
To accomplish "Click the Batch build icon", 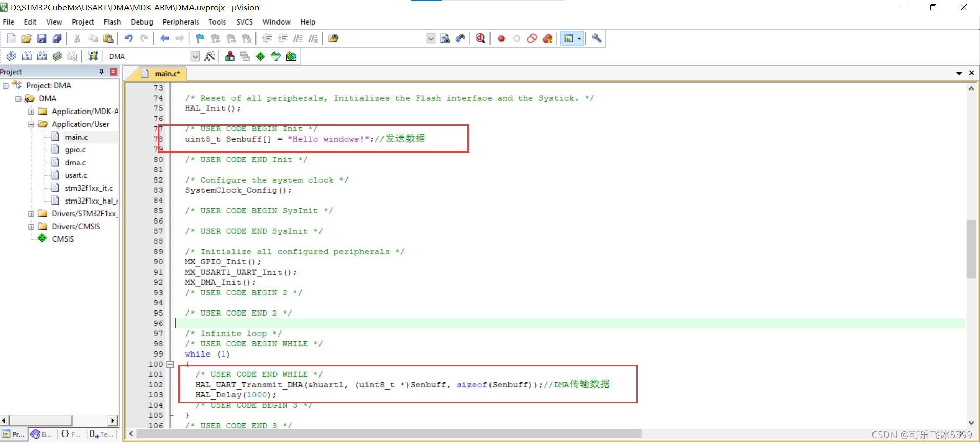I will 57,56.
